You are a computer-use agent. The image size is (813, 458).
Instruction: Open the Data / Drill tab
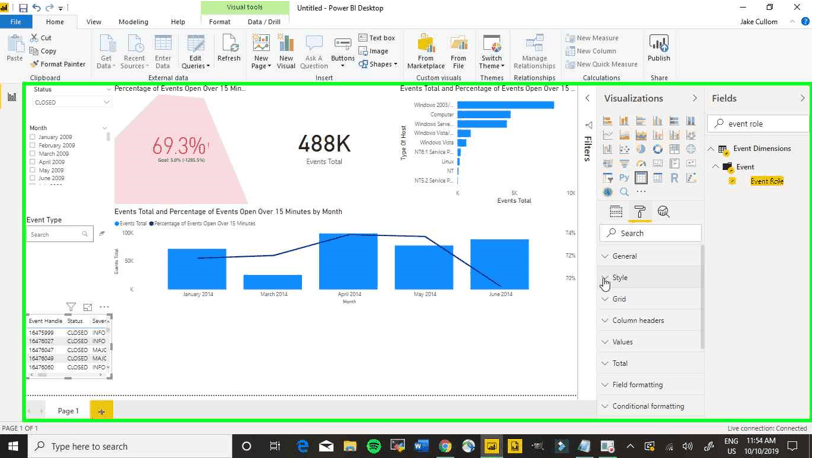coord(264,22)
